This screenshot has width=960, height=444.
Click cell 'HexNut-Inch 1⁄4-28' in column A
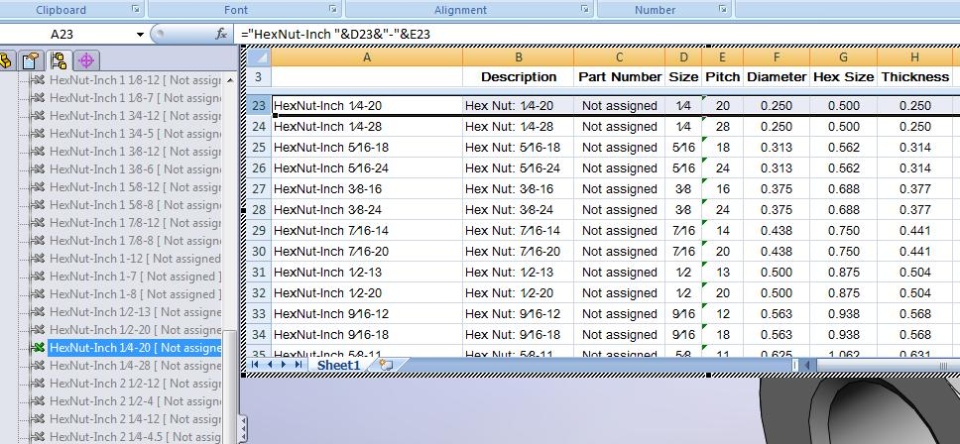point(367,126)
